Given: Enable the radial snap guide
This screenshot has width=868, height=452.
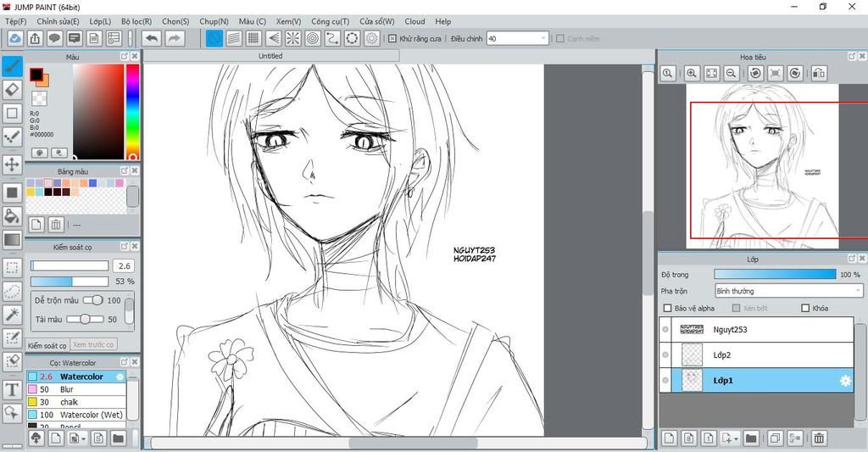Looking at the screenshot, I should pos(292,38).
